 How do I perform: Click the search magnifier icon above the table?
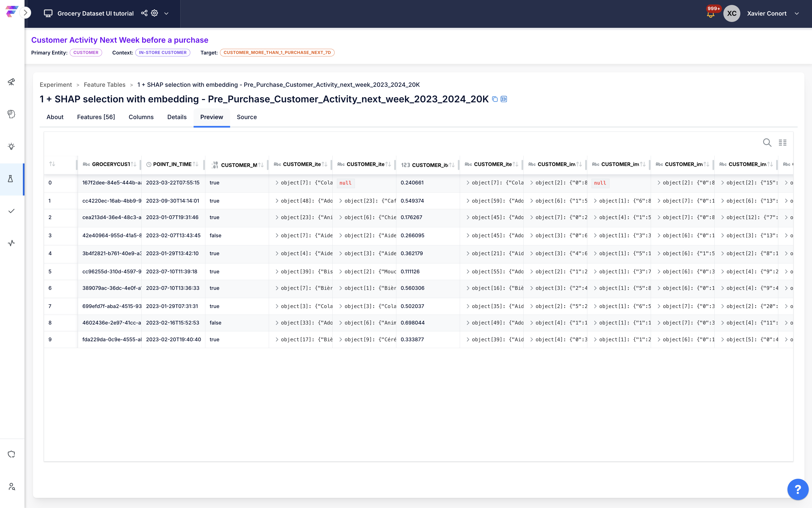coord(767,142)
